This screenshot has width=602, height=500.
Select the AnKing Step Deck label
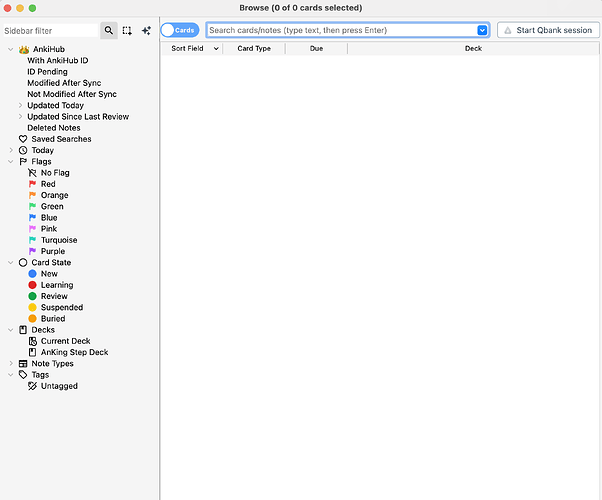[74, 352]
